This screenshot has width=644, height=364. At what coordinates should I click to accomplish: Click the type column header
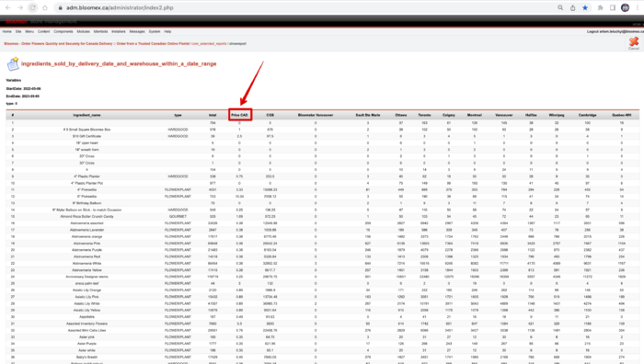pos(178,115)
